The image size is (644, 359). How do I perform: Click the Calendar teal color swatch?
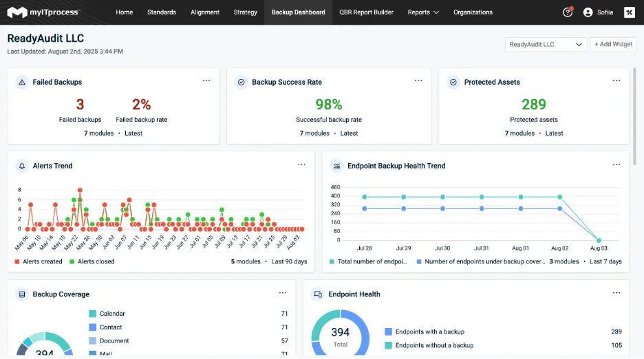point(92,314)
